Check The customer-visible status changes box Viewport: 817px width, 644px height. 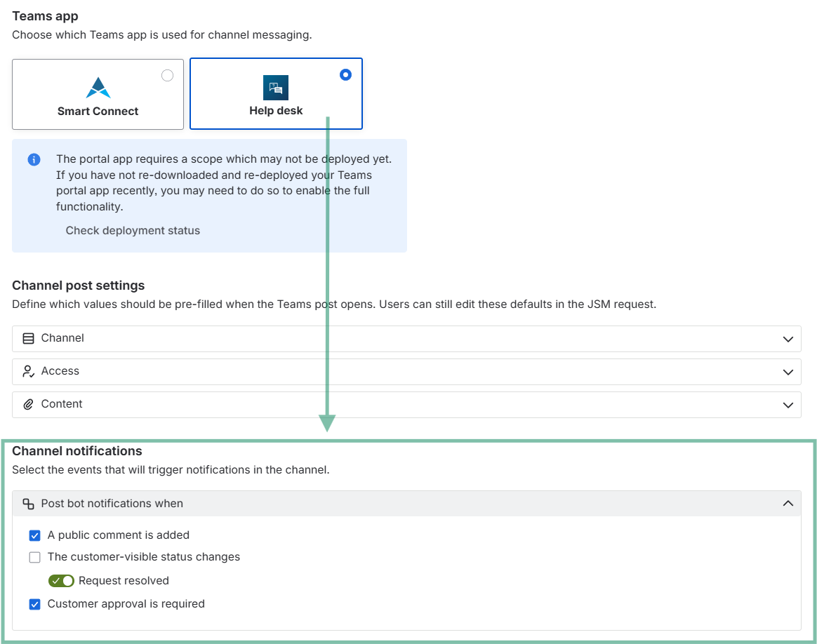[35, 557]
